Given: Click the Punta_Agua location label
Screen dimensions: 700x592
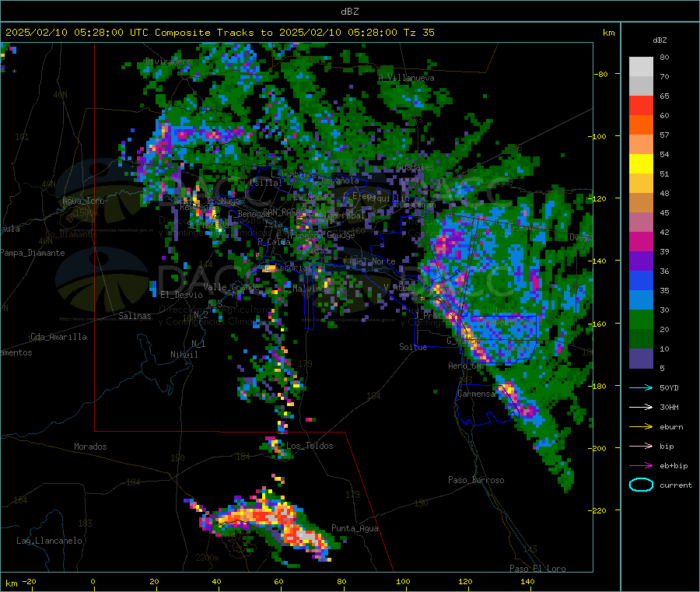Looking at the screenshot, I should (355, 528).
